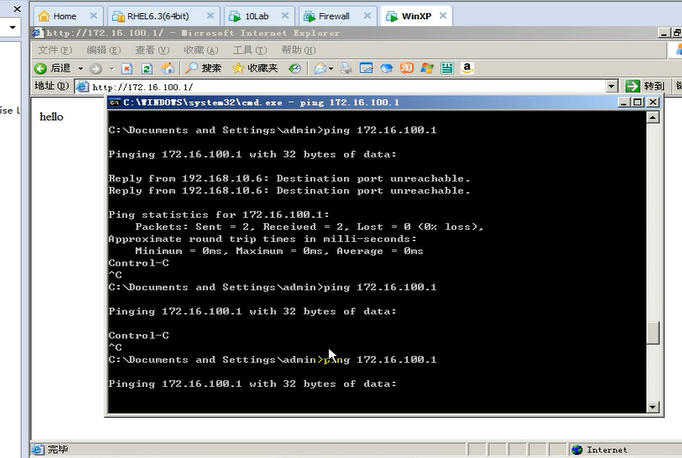Open the Back history dropdown arrow
Viewport: 682px width, 458px height.
pyautogui.click(x=80, y=69)
